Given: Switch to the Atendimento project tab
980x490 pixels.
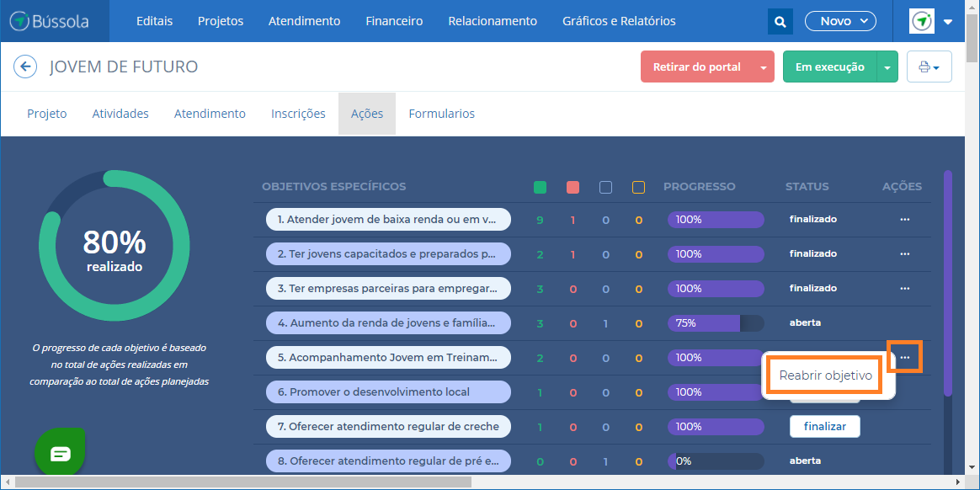Looking at the screenshot, I should tap(210, 114).
